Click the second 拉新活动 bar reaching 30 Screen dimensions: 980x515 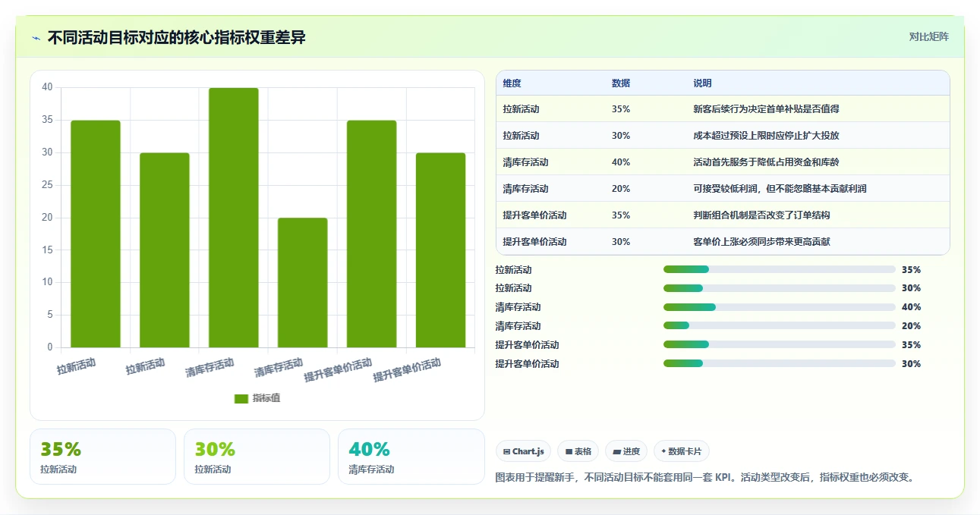coord(165,250)
